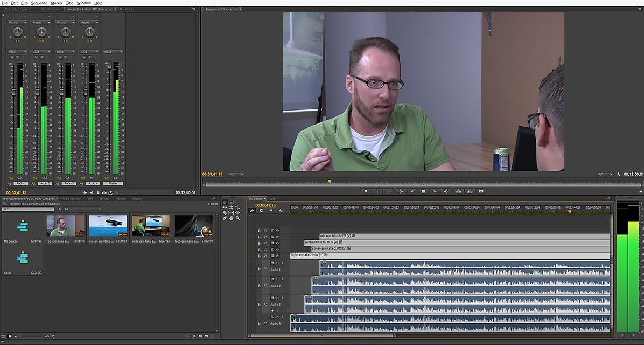The image size is (644, 345).
Task: Open timeline display settings wrench
Action: click(x=281, y=211)
